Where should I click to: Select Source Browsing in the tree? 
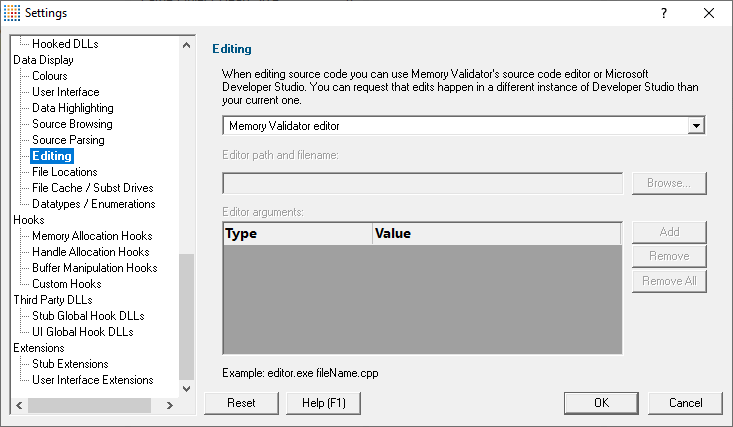(72, 124)
